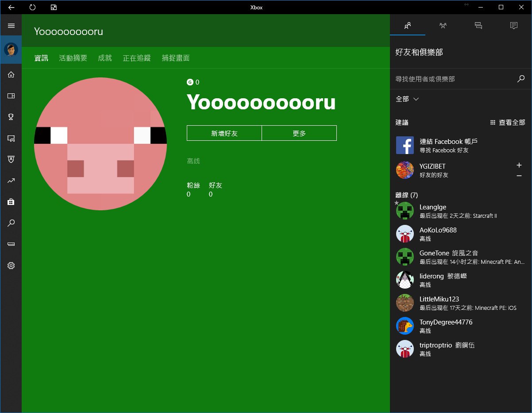Open the 更多 options button
The width and height of the screenshot is (532, 413).
(299, 133)
